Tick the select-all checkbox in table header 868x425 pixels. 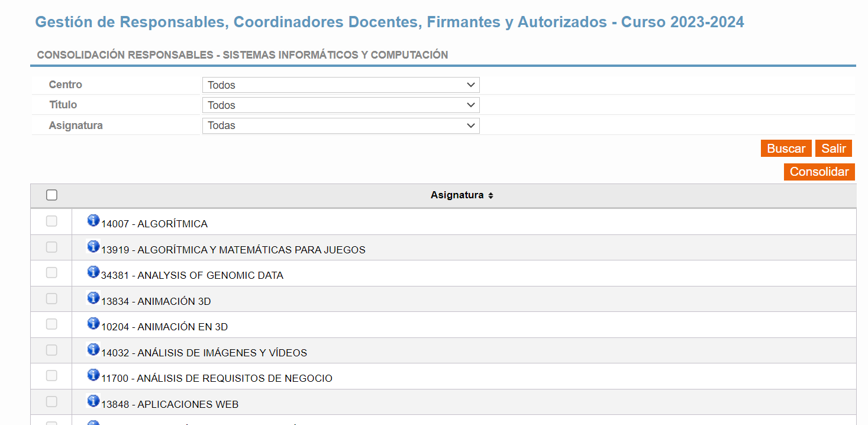pos(51,195)
